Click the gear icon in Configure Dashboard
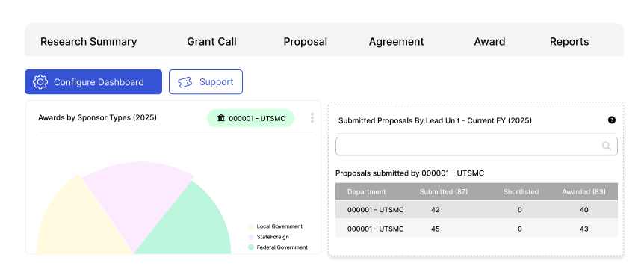 coord(40,81)
